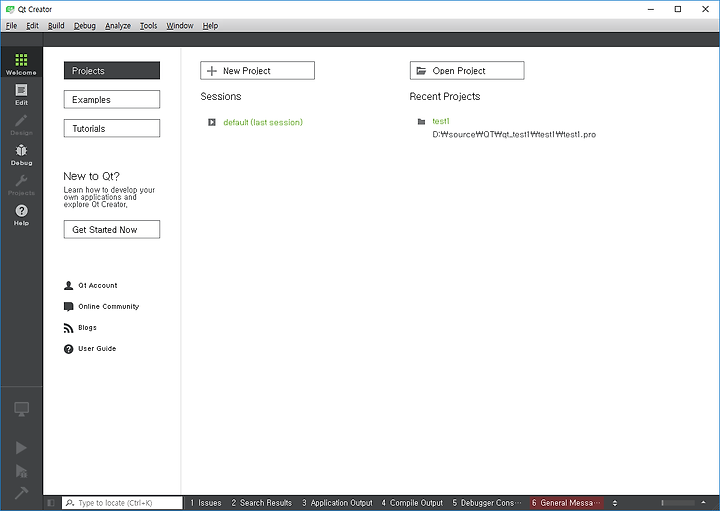Open the Tools menu
Image resolution: width=720 pixels, height=511 pixels.
pos(148,26)
